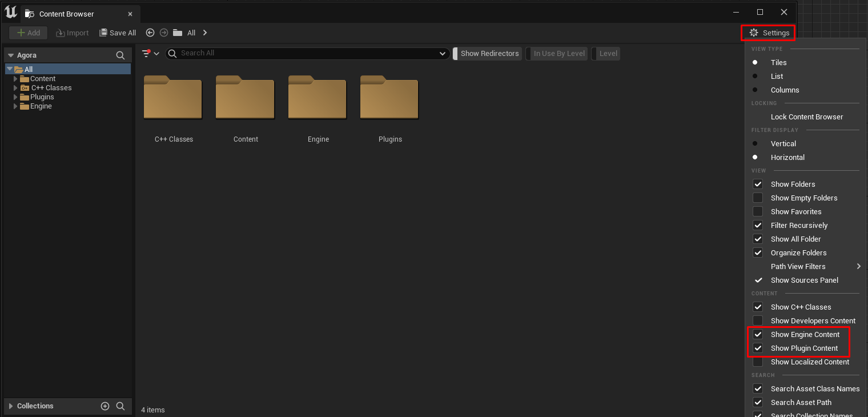This screenshot has height=417, width=868.
Task: Click the search collections magnifier icon
Action: (120, 406)
